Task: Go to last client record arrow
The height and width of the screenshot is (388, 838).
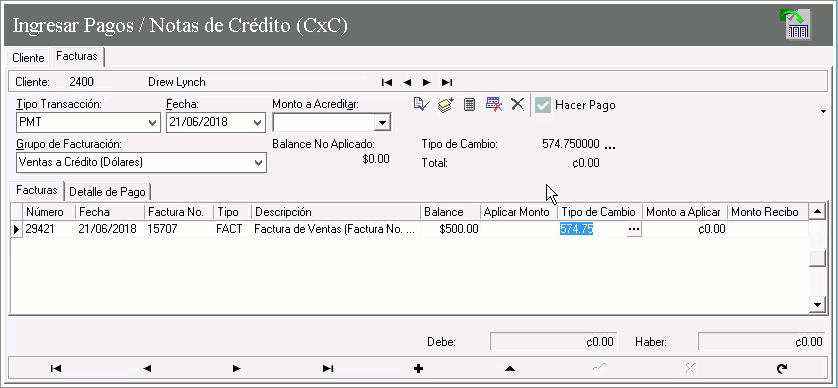Action: (x=447, y=82)
